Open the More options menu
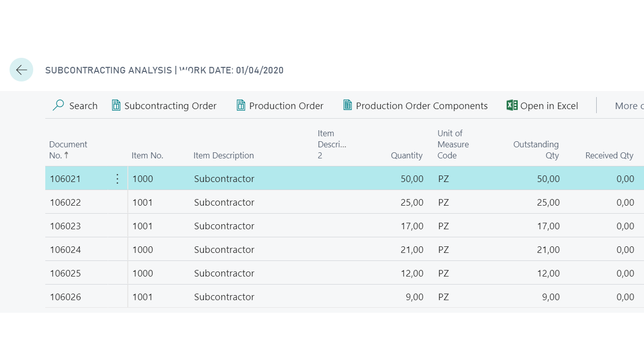This screenshot has height=362, width=644. coord(629,106)
